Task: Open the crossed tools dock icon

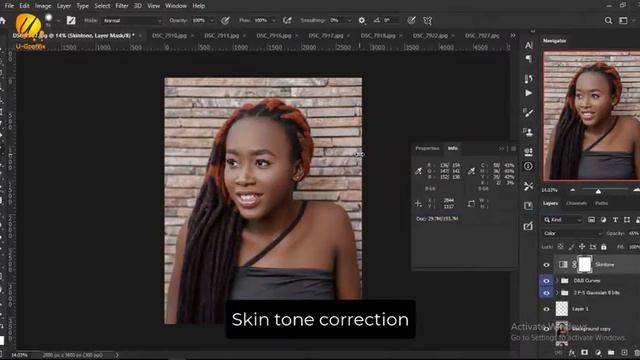Action: 528,186
